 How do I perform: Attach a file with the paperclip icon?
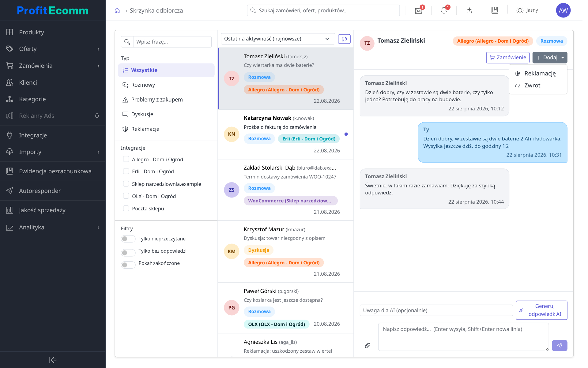pos(367,346)
